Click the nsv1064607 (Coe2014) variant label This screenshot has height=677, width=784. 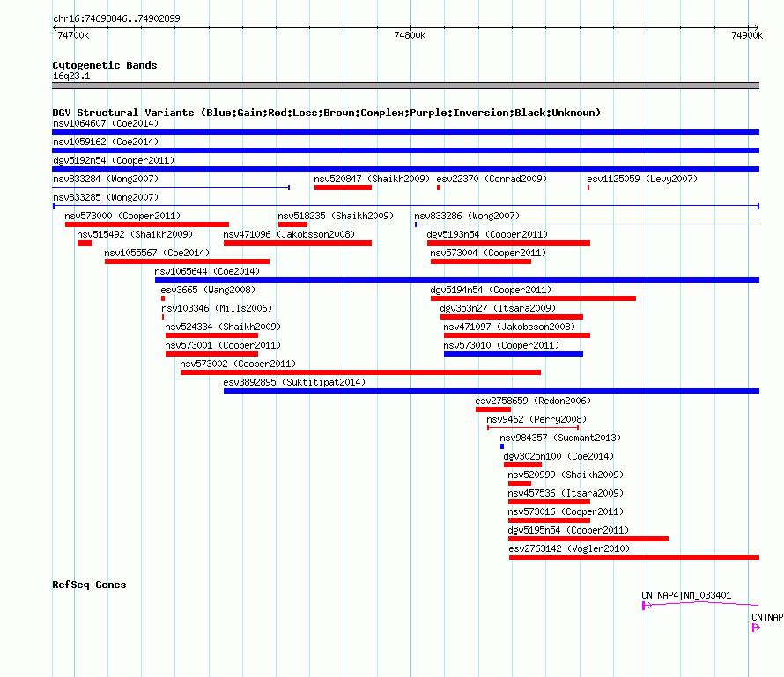106,123
